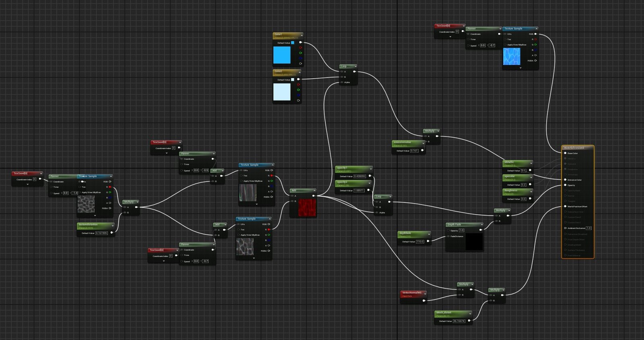Click specular default value field 0.2
644x340 pixels.
[523, 185]
